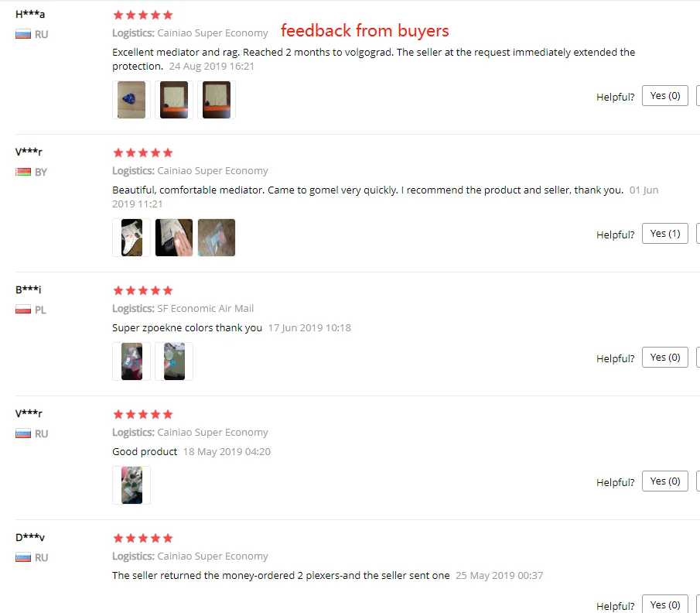Screen dimensions: 700x613
Task: Click the five-star rating on B***i's review
Action: tap(143, 290)
